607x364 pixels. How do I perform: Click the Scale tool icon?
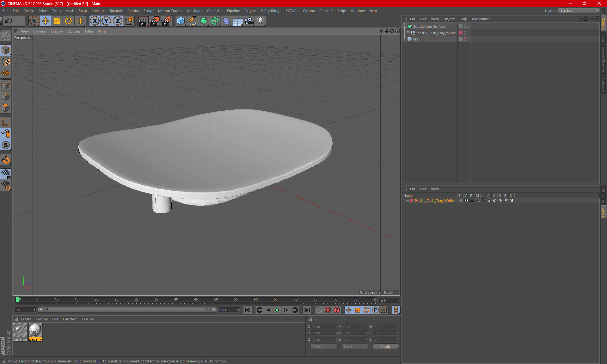(57, 21)
